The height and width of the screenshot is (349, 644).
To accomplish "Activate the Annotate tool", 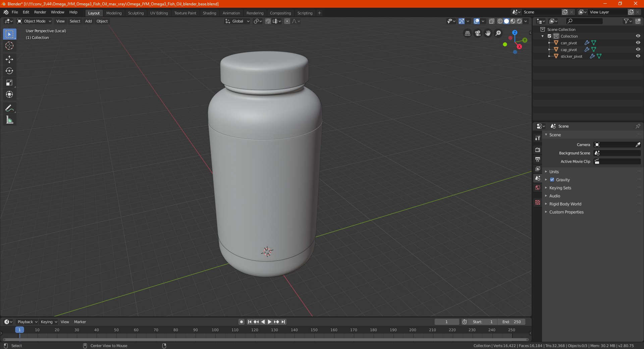I will coord(9,108).
